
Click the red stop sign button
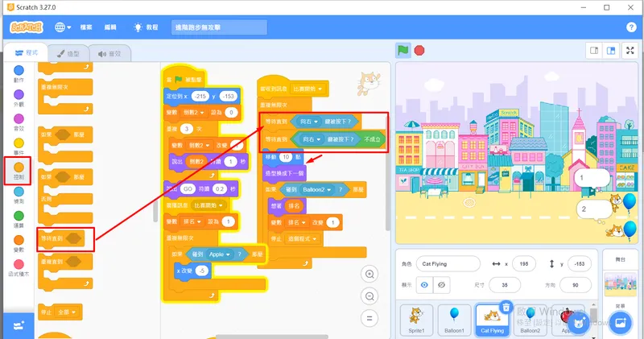pos(419,51)
